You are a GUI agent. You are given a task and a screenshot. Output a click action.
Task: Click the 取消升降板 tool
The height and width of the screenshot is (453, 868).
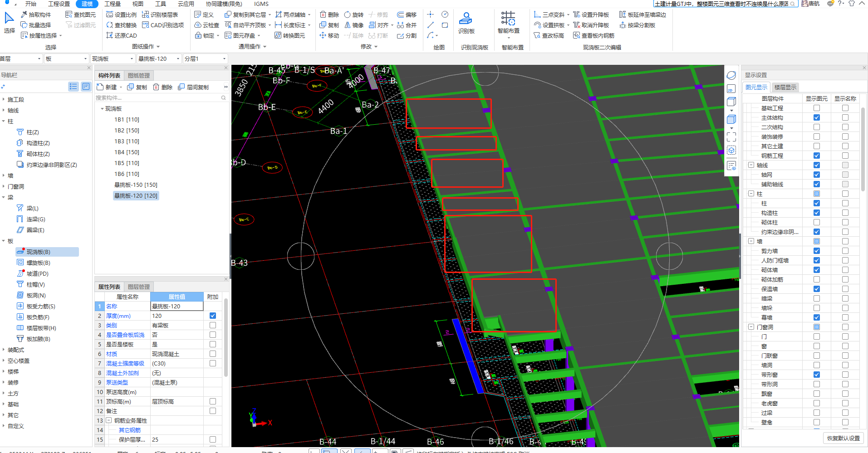pos(591,25)
